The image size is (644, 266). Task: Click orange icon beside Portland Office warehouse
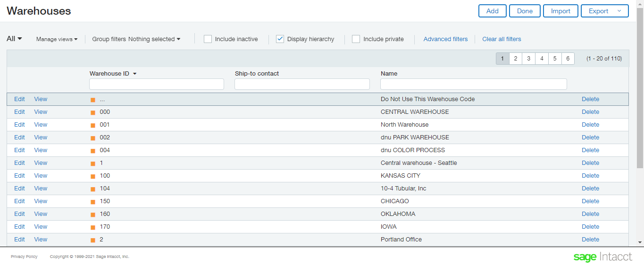click(93, 240)
